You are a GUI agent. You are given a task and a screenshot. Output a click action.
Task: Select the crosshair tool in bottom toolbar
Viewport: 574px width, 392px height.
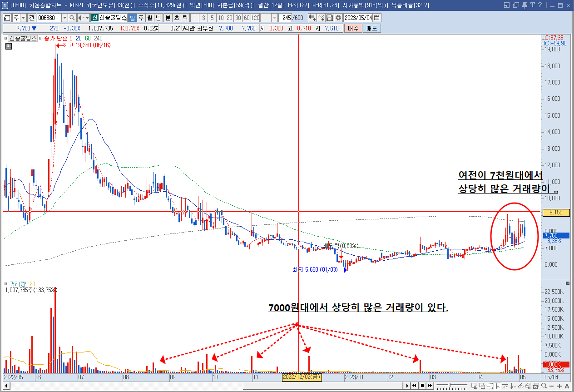pyautogui.click(x=498, y=387)
